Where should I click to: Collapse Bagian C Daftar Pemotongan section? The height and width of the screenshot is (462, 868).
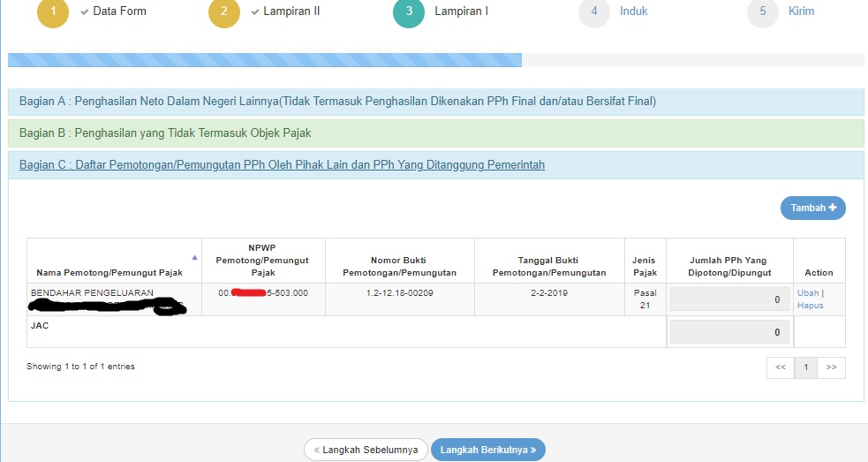282,164
